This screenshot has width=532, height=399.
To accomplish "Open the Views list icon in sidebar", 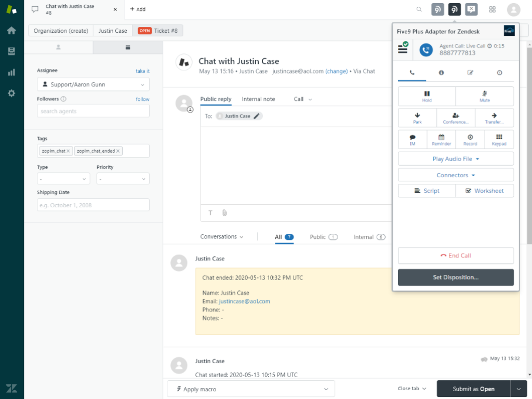I will (11, 51).
